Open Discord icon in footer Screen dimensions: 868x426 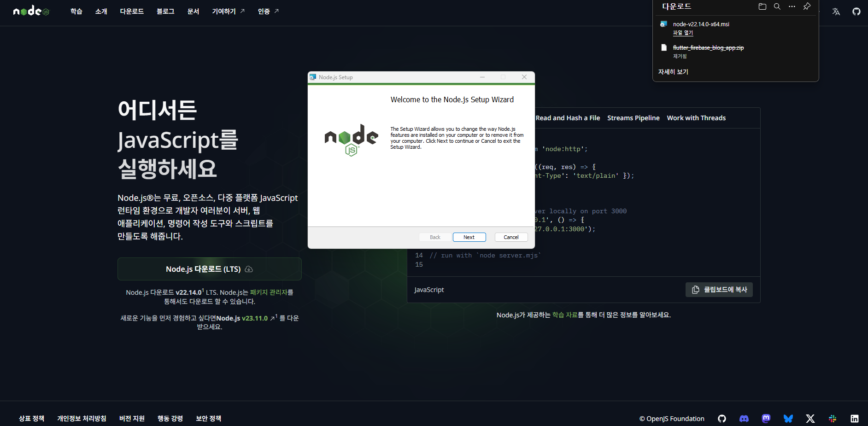[x=744, y=419]
